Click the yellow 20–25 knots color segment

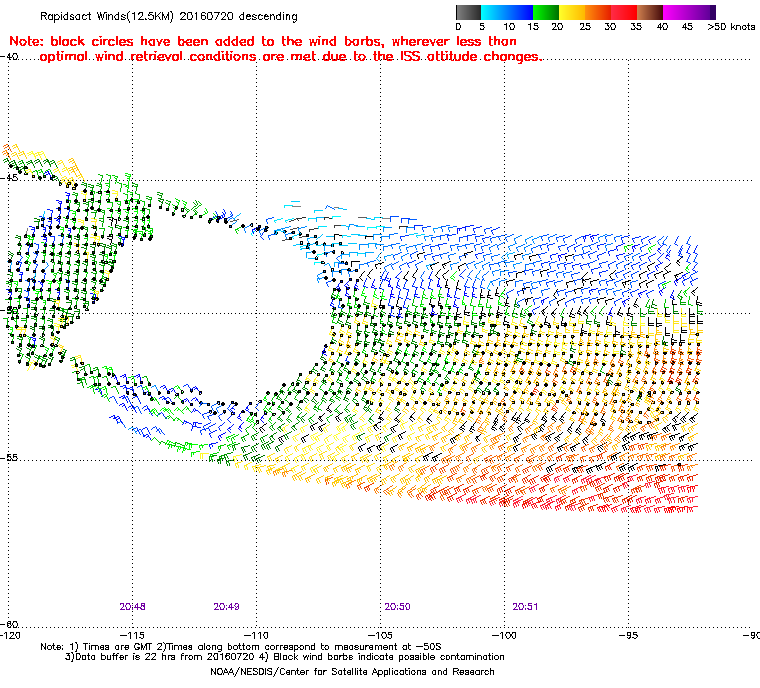[x=572, y=12]
